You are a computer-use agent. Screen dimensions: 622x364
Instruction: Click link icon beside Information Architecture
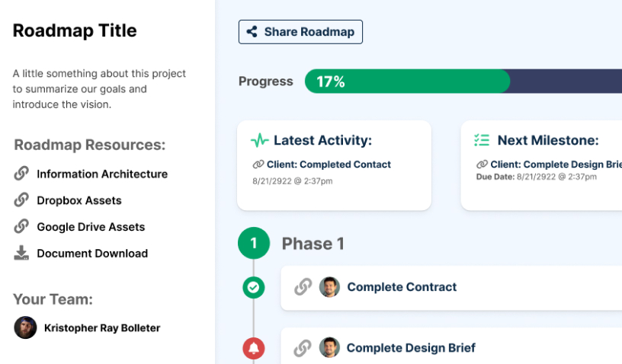(21, 174)
